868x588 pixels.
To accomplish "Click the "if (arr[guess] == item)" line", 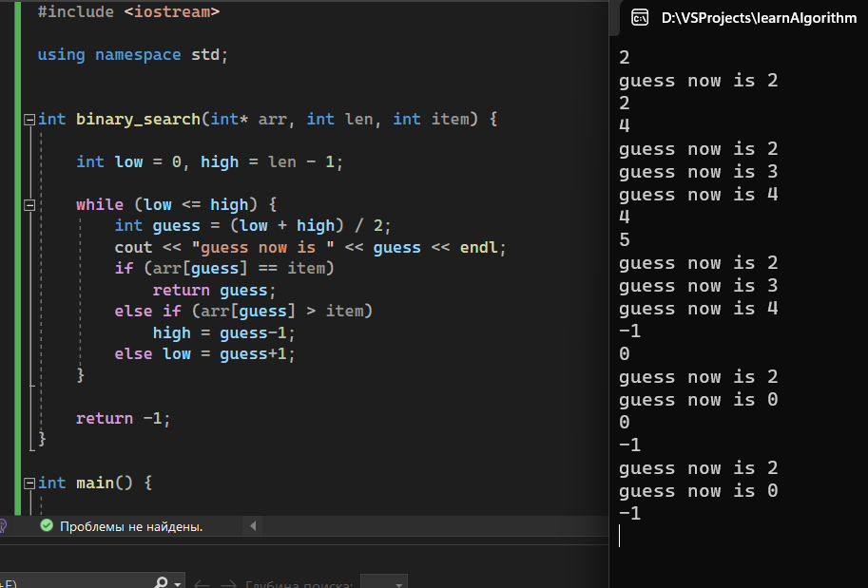I will [x=224, y=268].
